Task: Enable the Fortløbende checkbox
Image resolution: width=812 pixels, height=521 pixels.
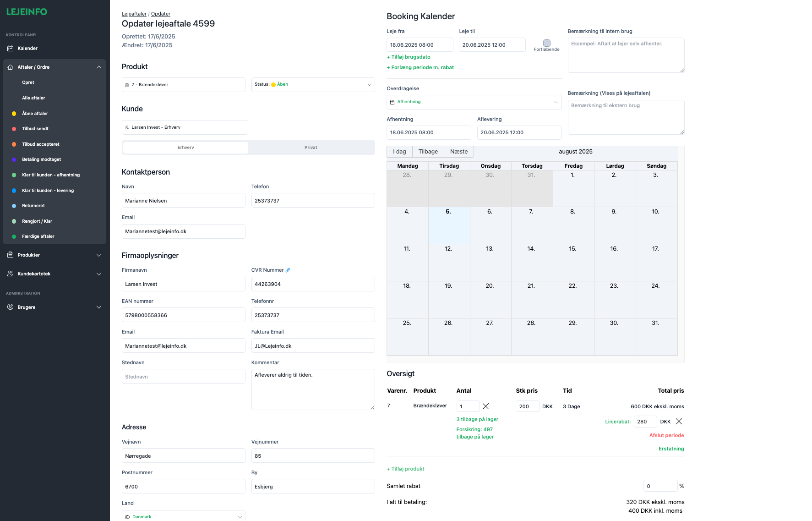Action: click(546, 43)
